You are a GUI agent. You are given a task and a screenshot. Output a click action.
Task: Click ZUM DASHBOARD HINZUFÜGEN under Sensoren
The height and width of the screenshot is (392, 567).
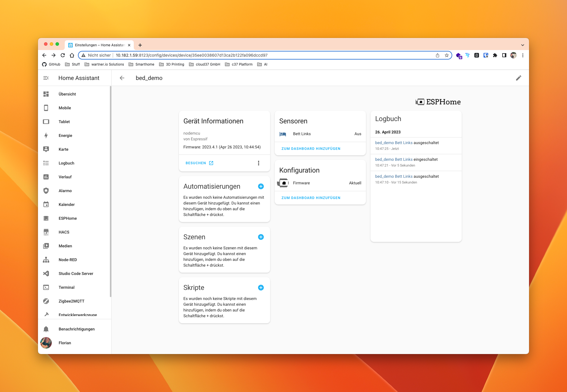(x=311, y=149)
